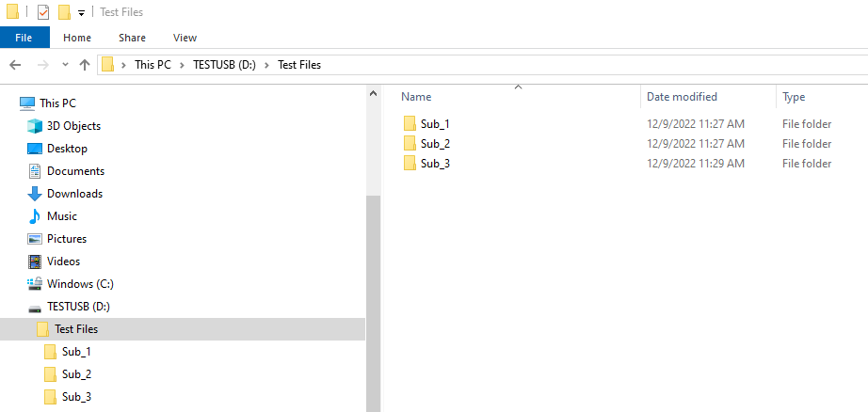Viewport: 868px width, 412px height.
Task: Click the New Folder quick access icon
Action: point(64,11)
